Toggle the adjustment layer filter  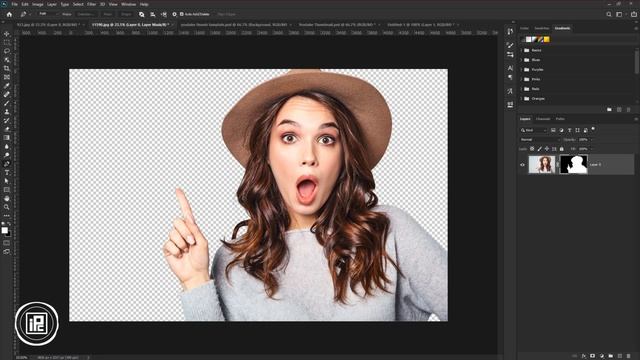click(x=561, y=130)
